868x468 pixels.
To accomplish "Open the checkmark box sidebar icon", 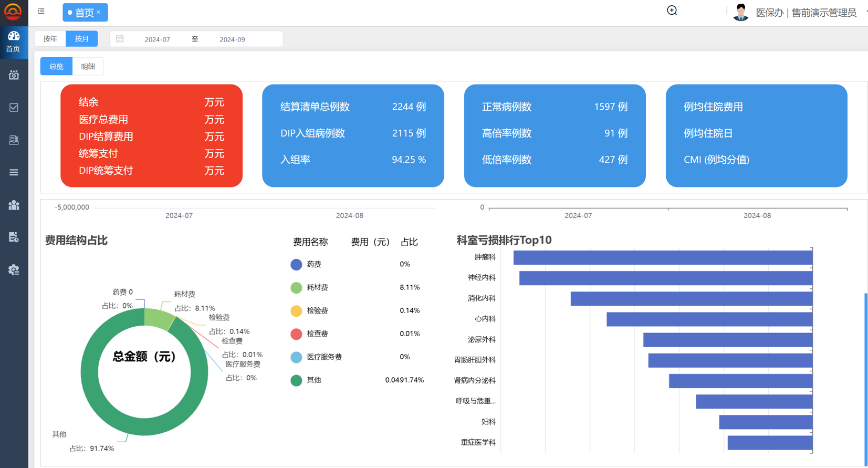I will tap(14, 108).
